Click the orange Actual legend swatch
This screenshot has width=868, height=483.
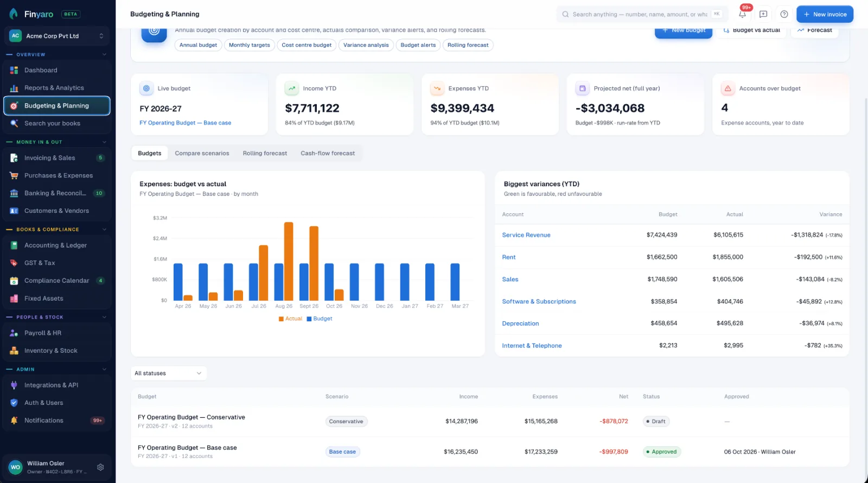(281, 319)
